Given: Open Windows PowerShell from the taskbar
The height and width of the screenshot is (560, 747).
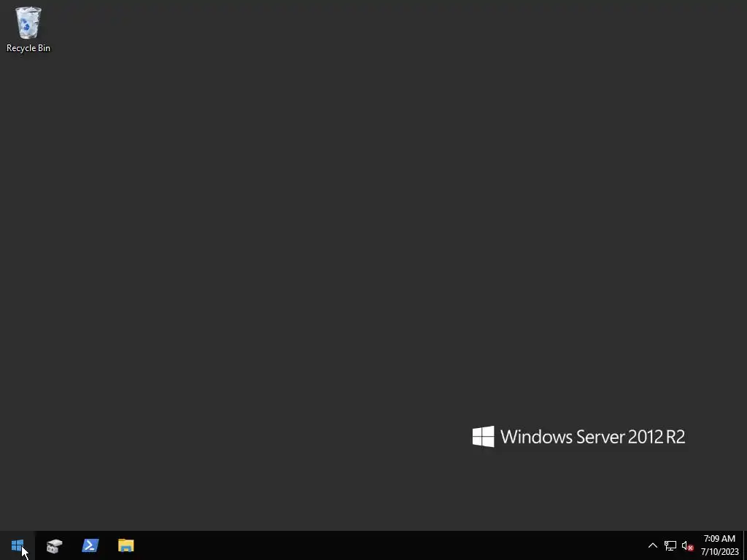Looking at the screenshot, I should click(90, 545).
